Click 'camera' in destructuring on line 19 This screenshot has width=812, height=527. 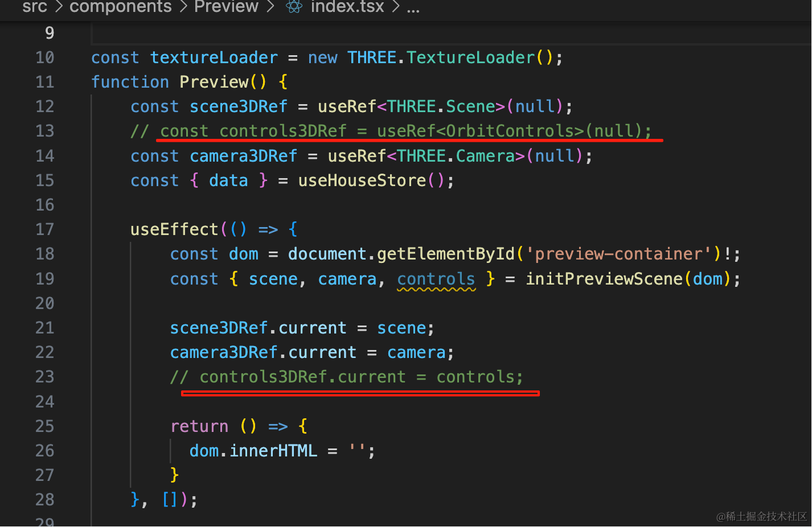click(347, 279)
